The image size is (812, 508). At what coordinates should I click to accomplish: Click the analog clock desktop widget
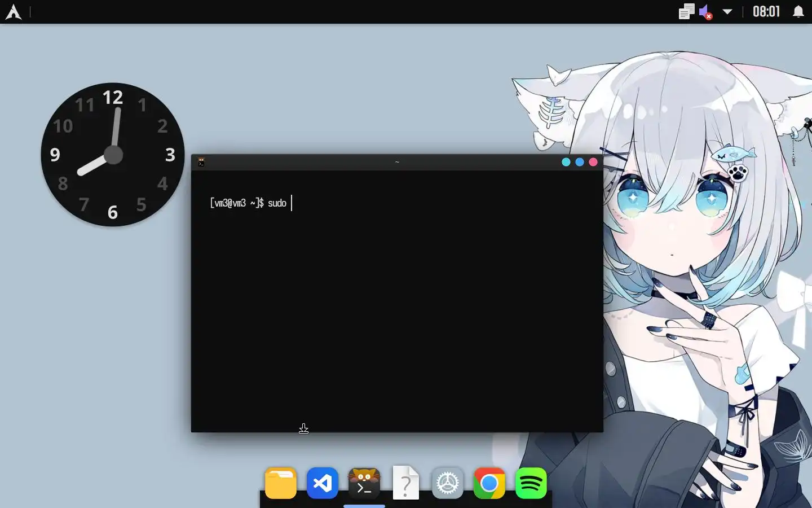click(x=113, y=155)
